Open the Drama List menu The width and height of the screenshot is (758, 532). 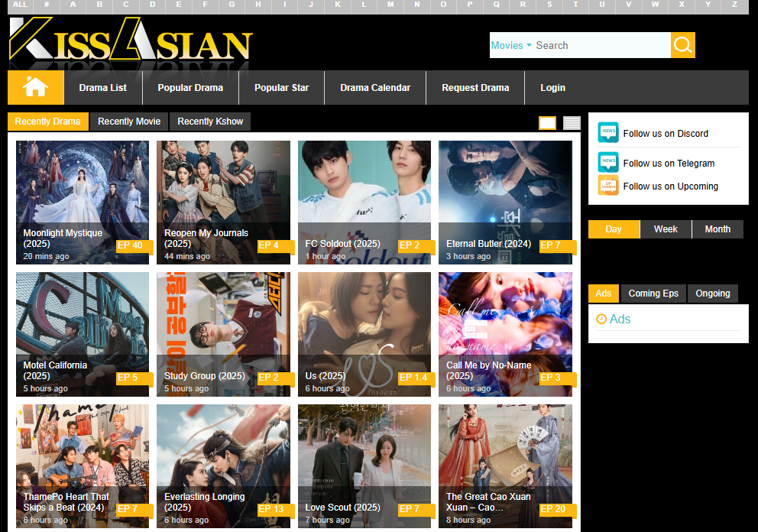click(102, 88)
